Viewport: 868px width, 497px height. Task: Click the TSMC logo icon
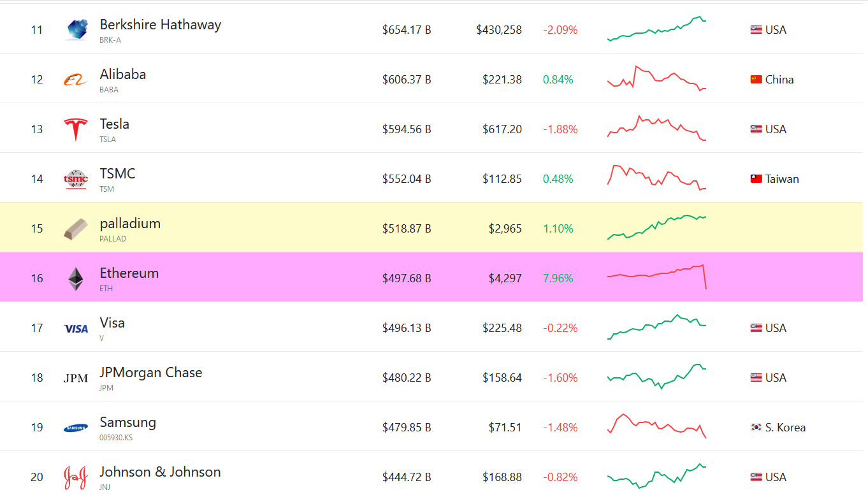[76, 179]
